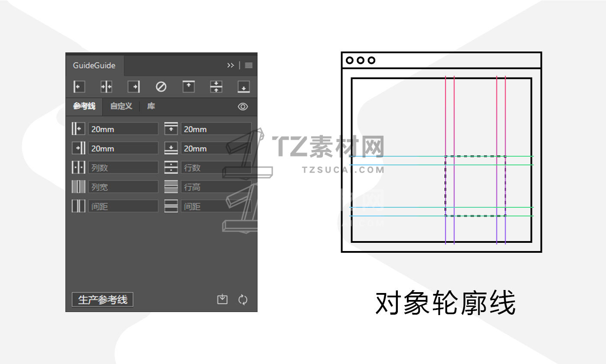
Task: Reset the form with the refresh icon
Action: point(243,299)
